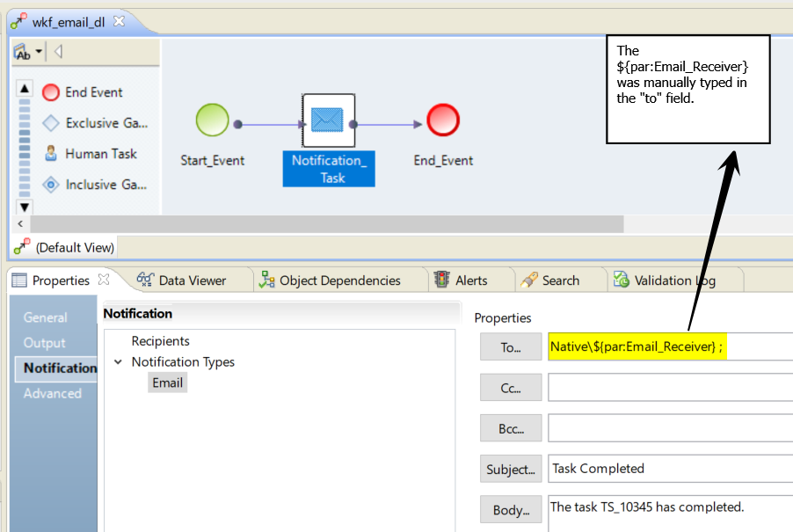Image resolution: width=793 pixels, height=532 pixels.
Task: Close the wkf_email_dl editor tab
Action: (x=119, y=21)
